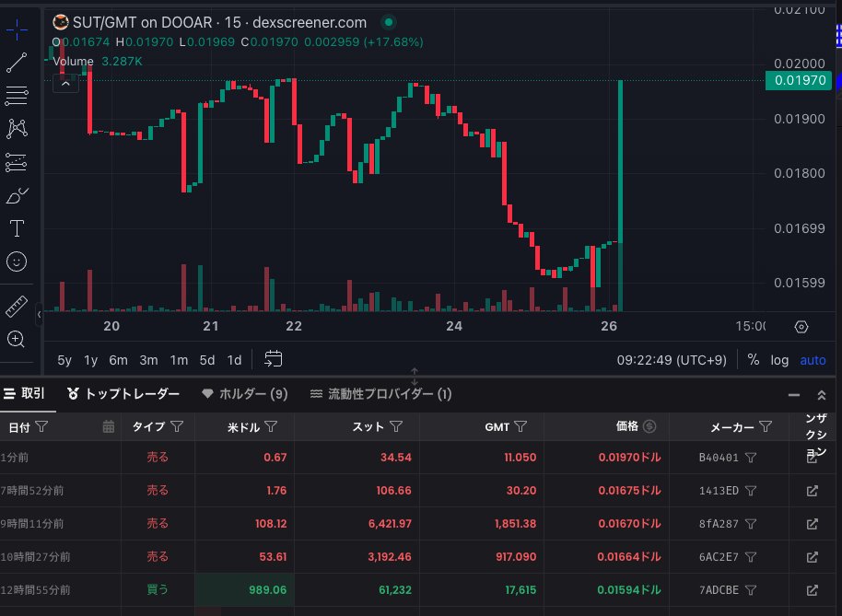Toggle auto scale mode
842x616 pixels.
click(x=813, y=360)
